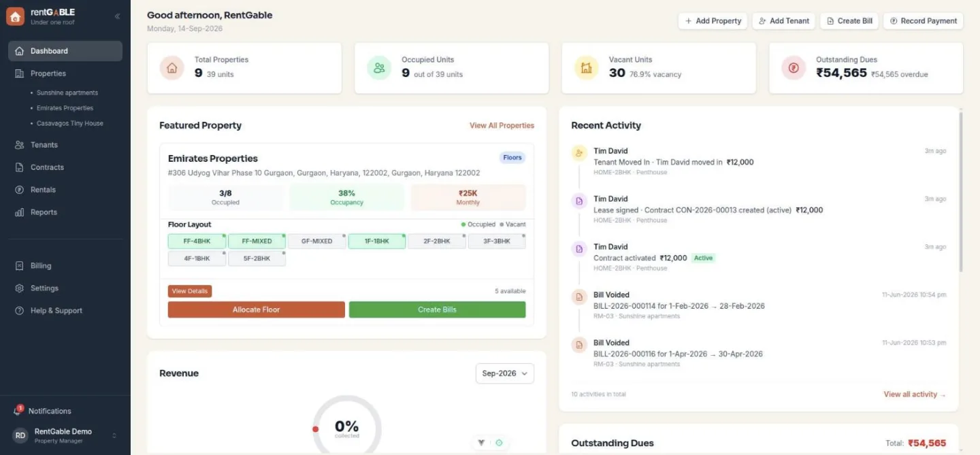Click the rentGABLE house logo icon
The height and width of the screenshot is (455, 980).
click(15, 16)
